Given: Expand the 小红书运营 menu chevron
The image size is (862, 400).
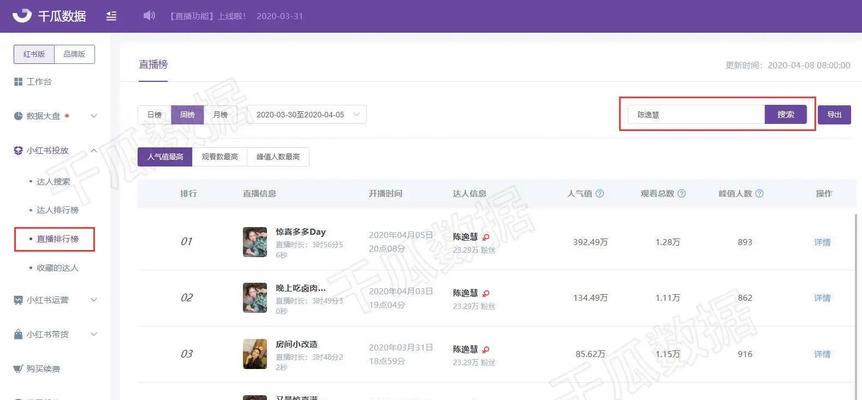Looking at the screenshot, I should (x=93, y=300).
